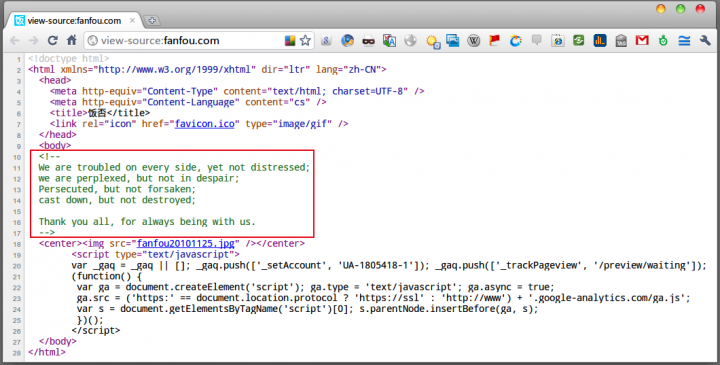
Task: Click the '<!doctype html>' line
Action: [x=68, y=59]
